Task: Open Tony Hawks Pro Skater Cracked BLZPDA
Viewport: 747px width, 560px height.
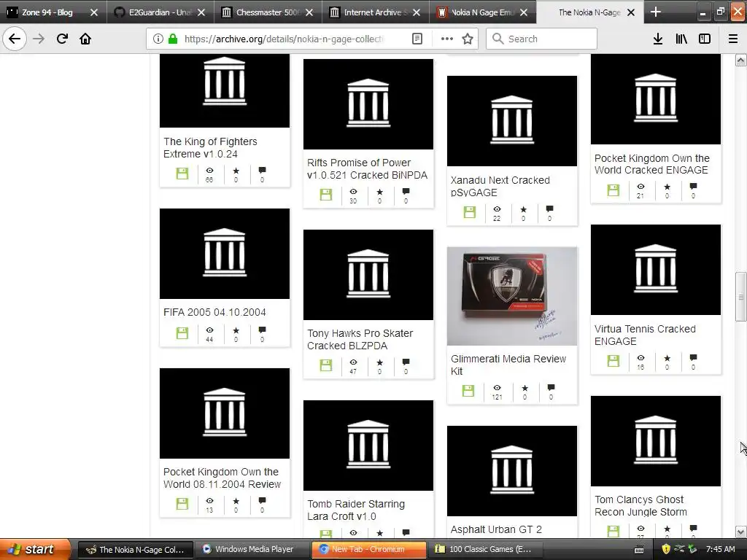Action: (x=360, y=339)
